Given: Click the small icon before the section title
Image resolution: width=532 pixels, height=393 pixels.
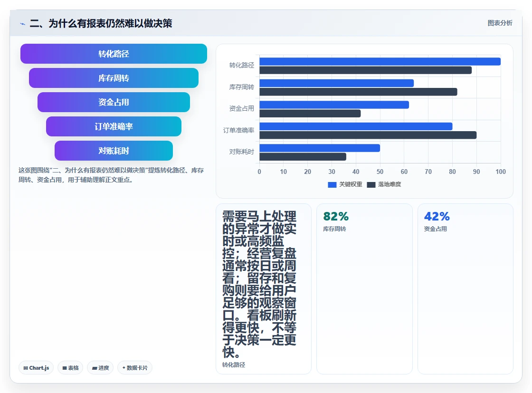Looking at the screenshot, I should click(23, 24).
